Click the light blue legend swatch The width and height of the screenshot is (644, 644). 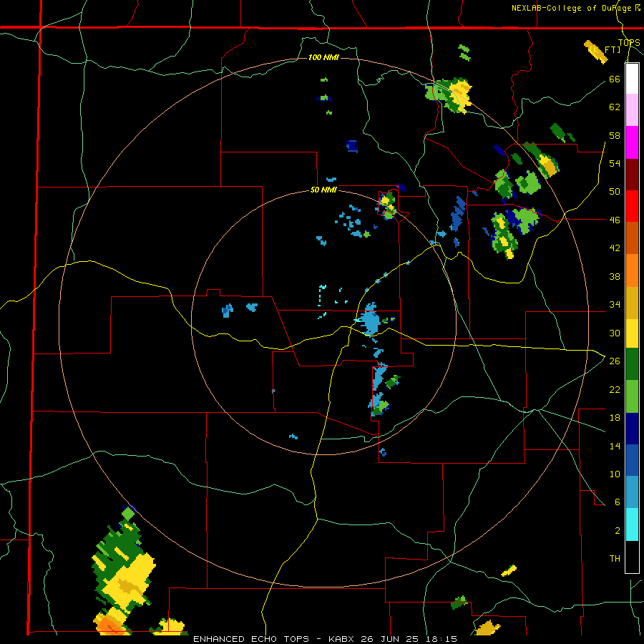(x=632, y=492)
